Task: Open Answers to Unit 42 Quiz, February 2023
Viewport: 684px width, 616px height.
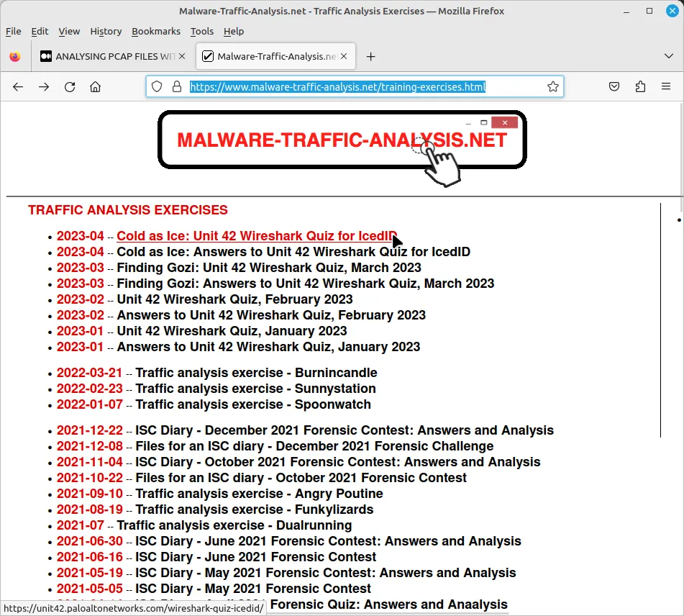Action: (x=271, y=315)
